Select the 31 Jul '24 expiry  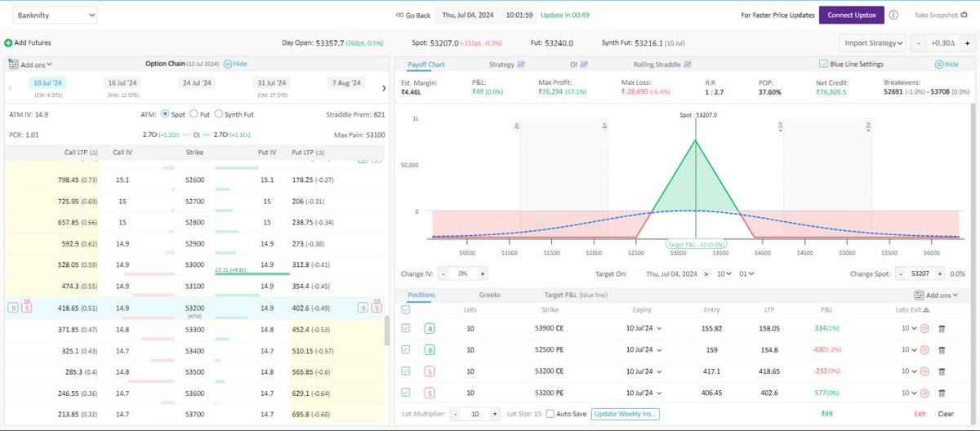[x=271, y=83]
